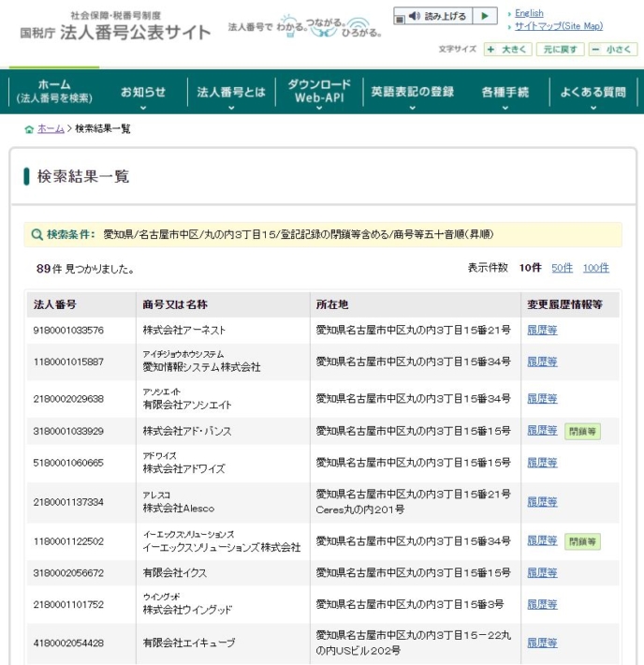Image resolution: width=644 pixels, height=665 pixels.
Task: Open the 法人番号とは menu
Action: click(231, 92)
